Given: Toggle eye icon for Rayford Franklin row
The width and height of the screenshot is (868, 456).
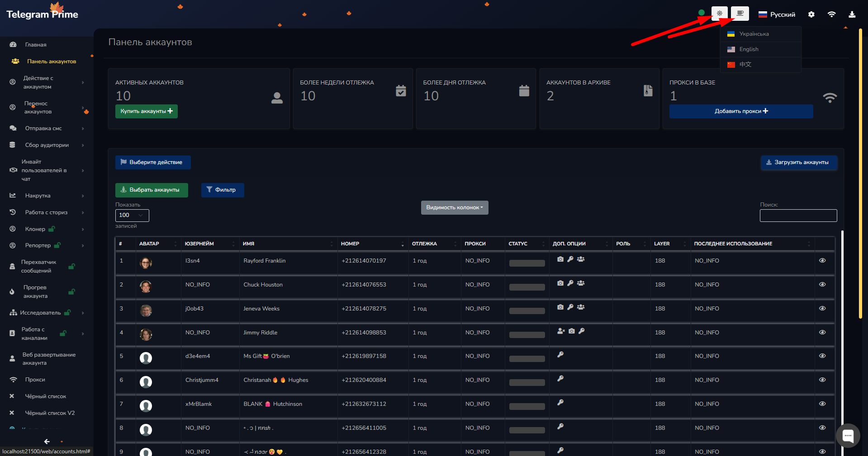Looking at the screenshot, I should click(x=822, y=260).
